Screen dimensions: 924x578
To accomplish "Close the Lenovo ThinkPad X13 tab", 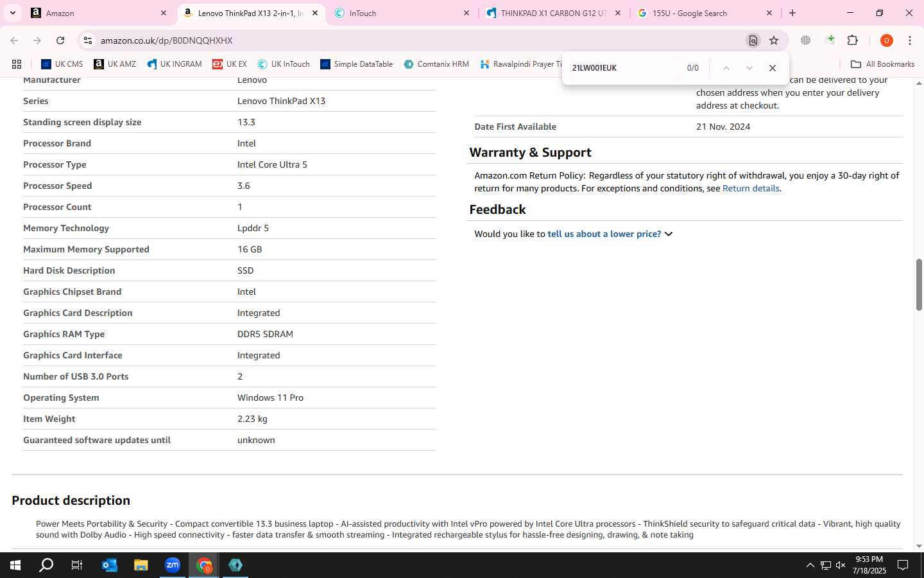I will (x=315, y=13).
